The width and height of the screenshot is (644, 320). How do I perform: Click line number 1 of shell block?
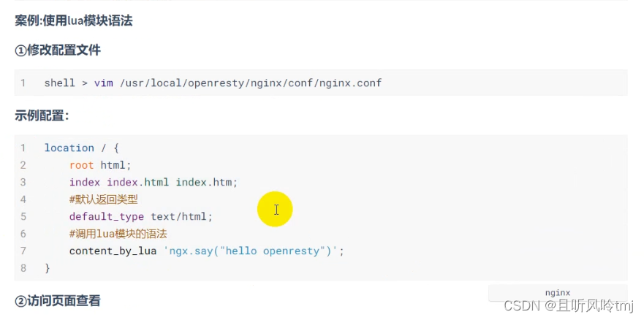[23, 83]
